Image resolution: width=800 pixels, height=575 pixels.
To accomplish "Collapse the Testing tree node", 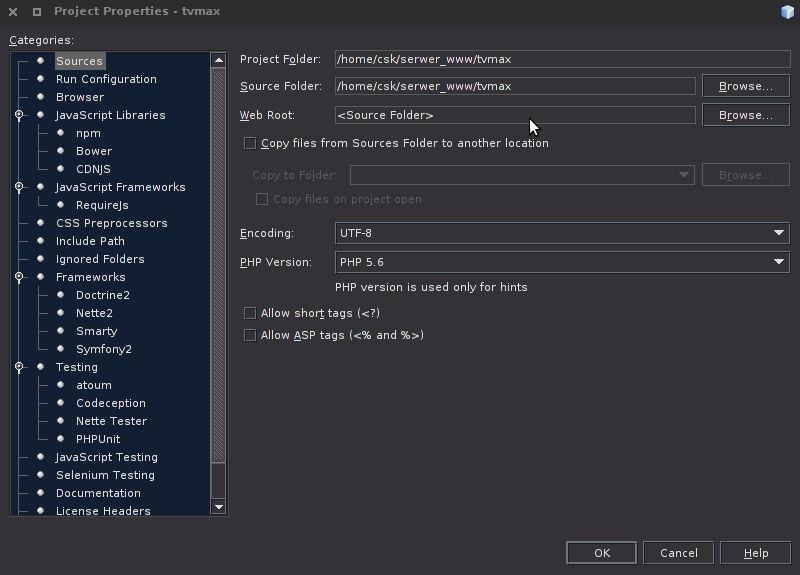I will click(x=19, y=367).
